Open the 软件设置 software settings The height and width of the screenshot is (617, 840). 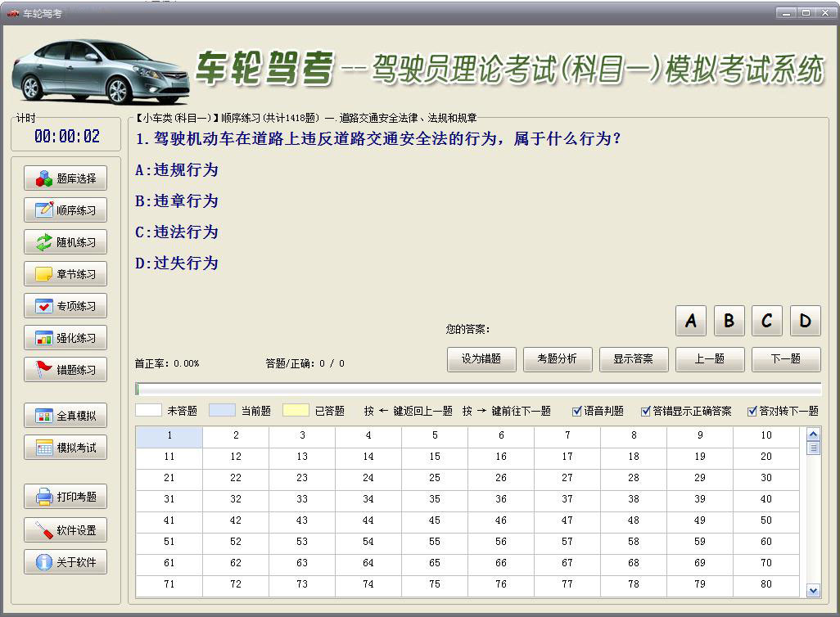pyautogui.click(x=65, y=529)
